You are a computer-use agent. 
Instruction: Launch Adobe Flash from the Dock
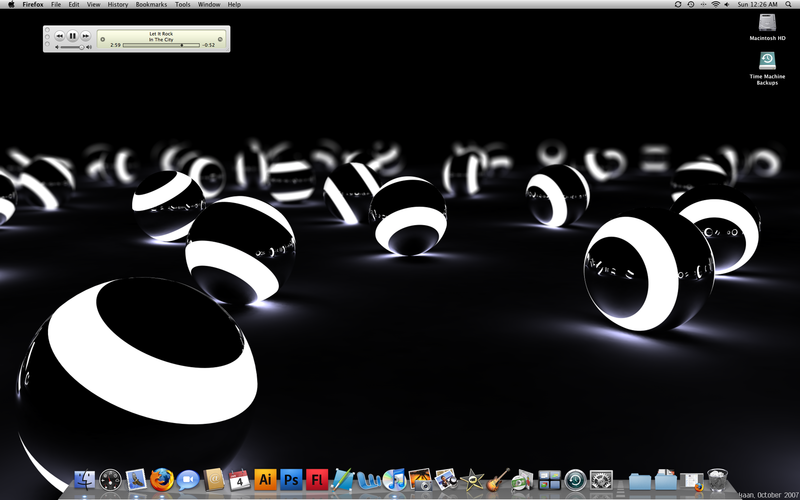[317, 480]
